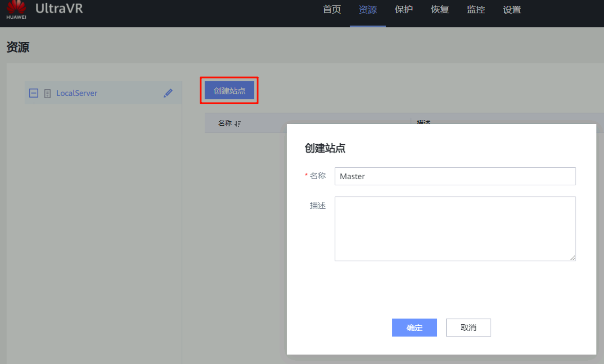The image size is (604, 364).
Task: Open the 设置 tab
Action: tap(512, 10)
